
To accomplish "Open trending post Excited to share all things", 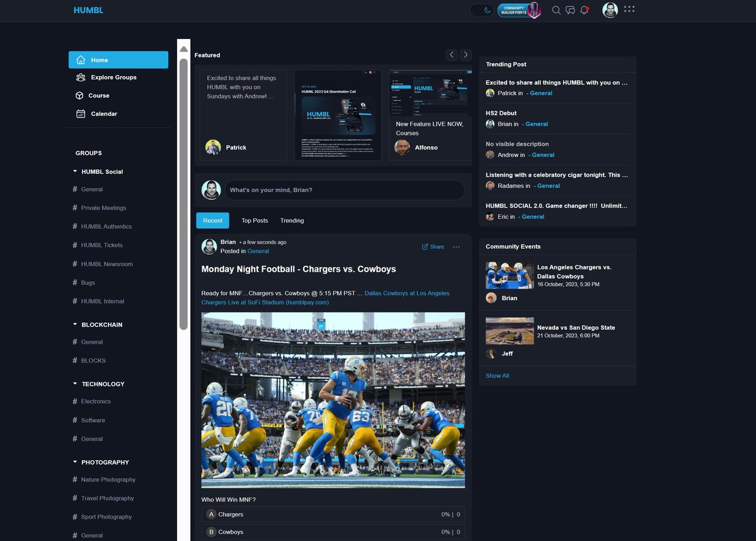I will pyautogui.click(x=557, y=82).
